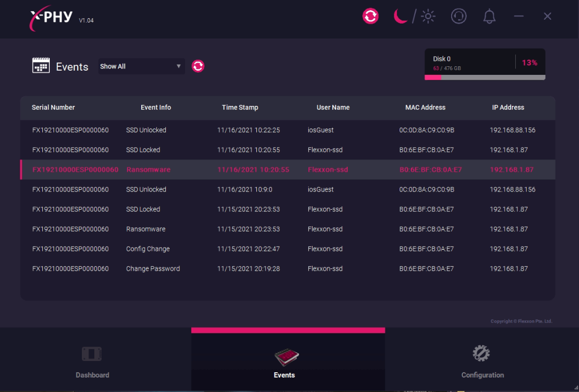Screen dimensions: 579x392
Task: Click the pink sync icon in the top bar
Action: (370, 16)
